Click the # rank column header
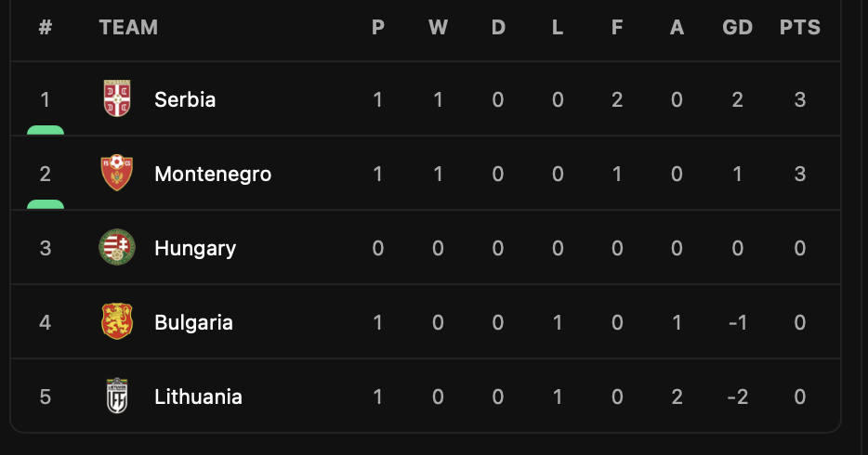 coord(46,27)
